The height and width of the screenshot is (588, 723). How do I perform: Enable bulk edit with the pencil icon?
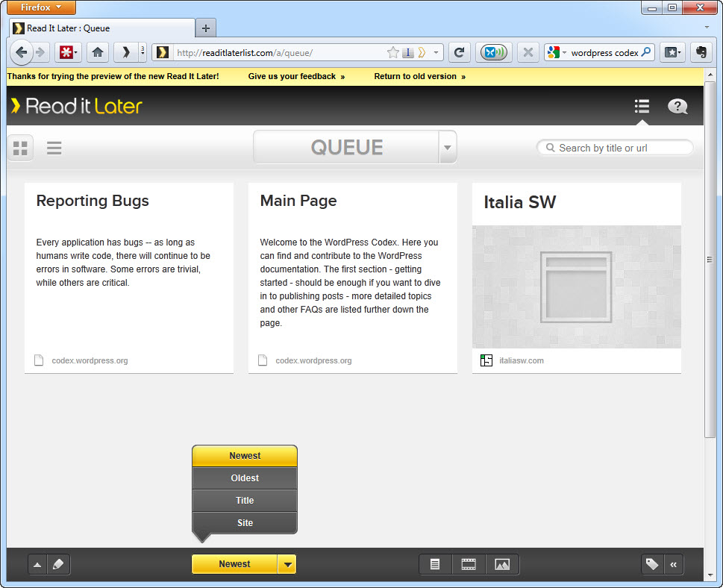58,564
